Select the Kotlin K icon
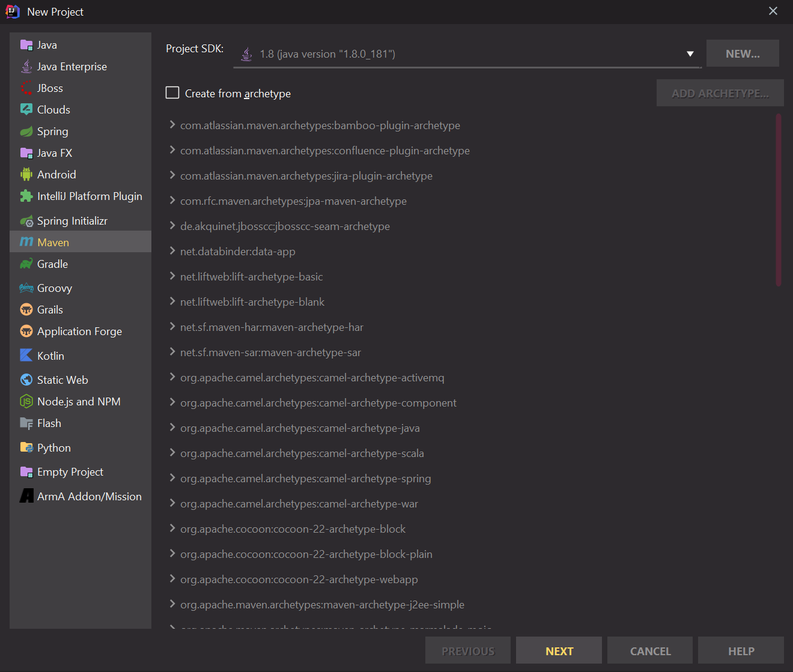Screen dimensions: 793x672 click(26, 356)
